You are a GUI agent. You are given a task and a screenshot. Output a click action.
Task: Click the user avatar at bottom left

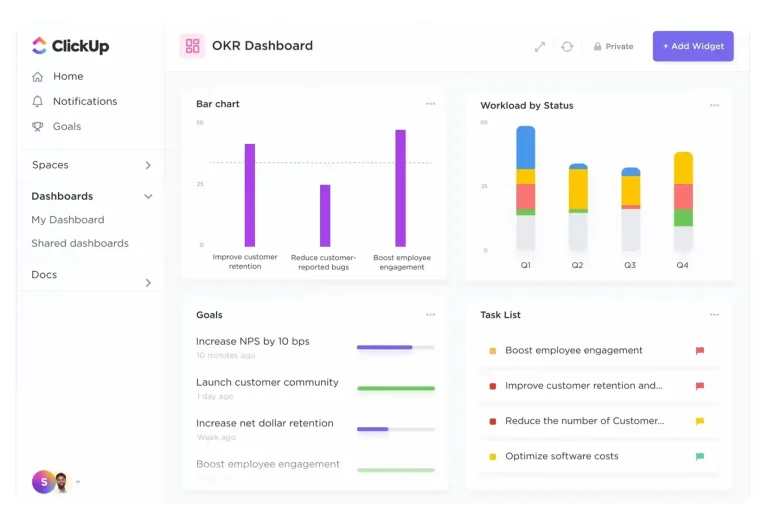click(x=44, y=482)
